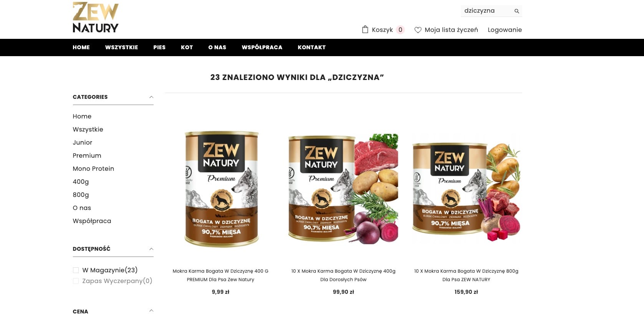Click the wishlist heart icon
The width and height of the screenshot is (644, 315).
418,30
